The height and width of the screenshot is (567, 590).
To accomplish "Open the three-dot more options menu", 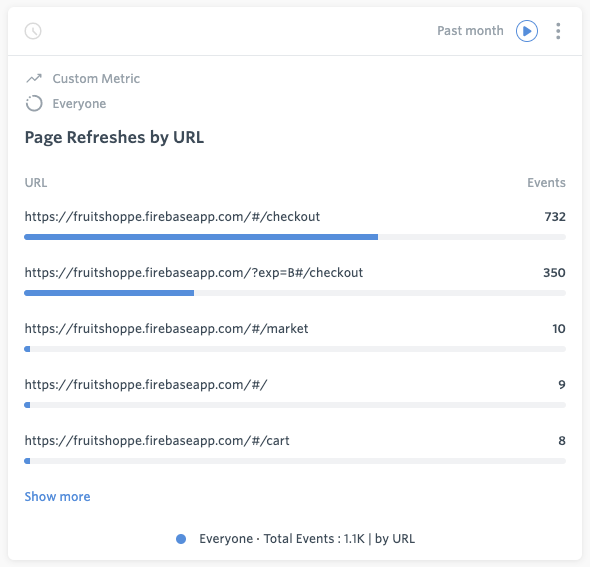I will [558, 31].
